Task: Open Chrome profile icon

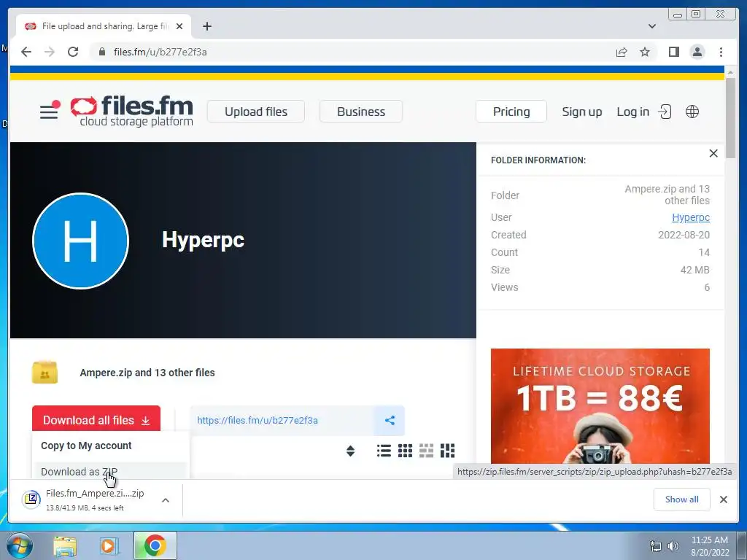Action: coord(697,52)
